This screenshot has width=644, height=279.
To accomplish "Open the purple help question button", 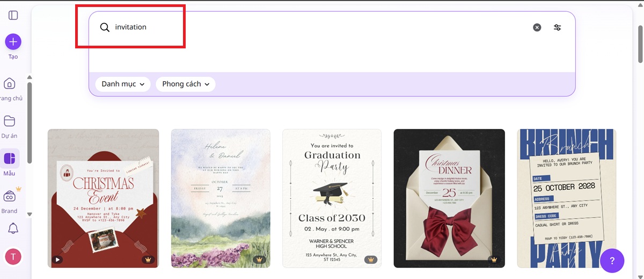I will (x=612, y=261).
